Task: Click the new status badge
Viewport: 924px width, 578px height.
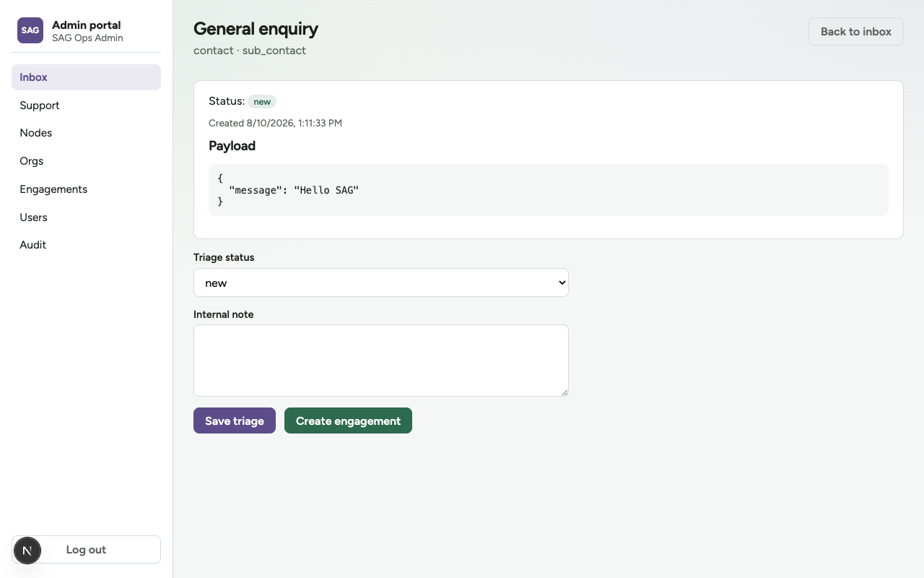Action: click(x=262, y=102)
